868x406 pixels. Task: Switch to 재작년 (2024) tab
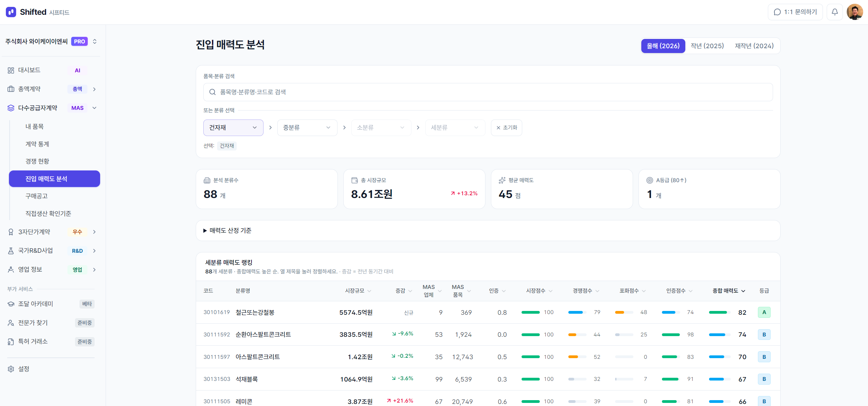point(754,46)
